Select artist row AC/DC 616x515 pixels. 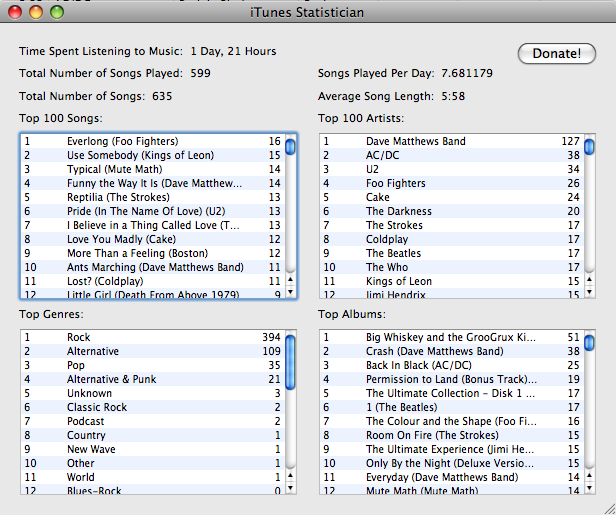point(452,155)
